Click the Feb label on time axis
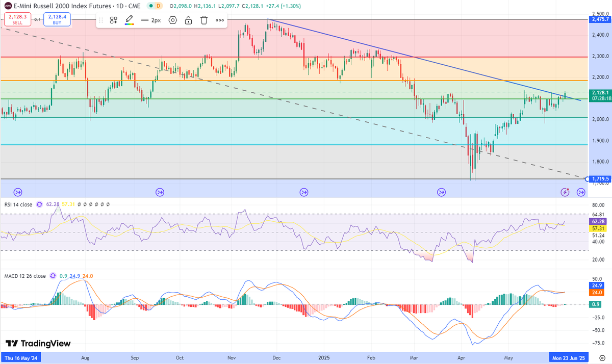 [372, 358]
